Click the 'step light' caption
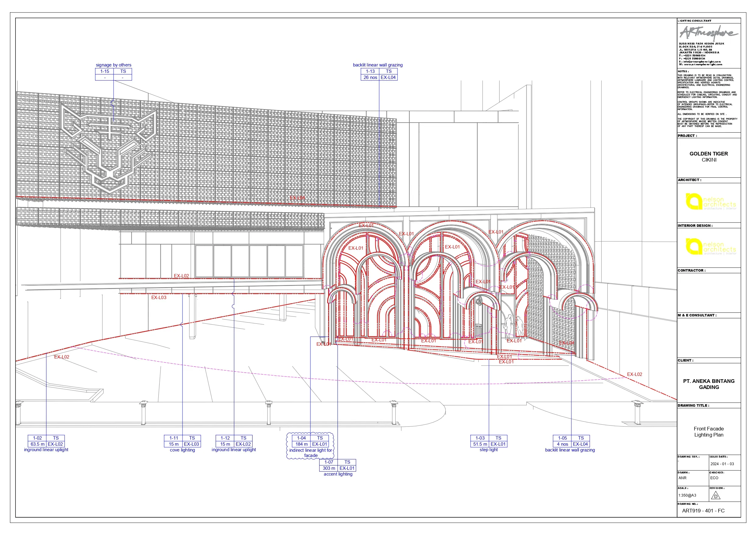 coord(489,450)
